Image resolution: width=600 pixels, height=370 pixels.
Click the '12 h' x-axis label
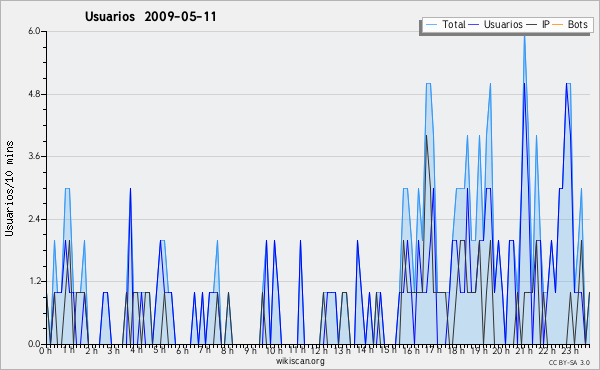[319, 350]
